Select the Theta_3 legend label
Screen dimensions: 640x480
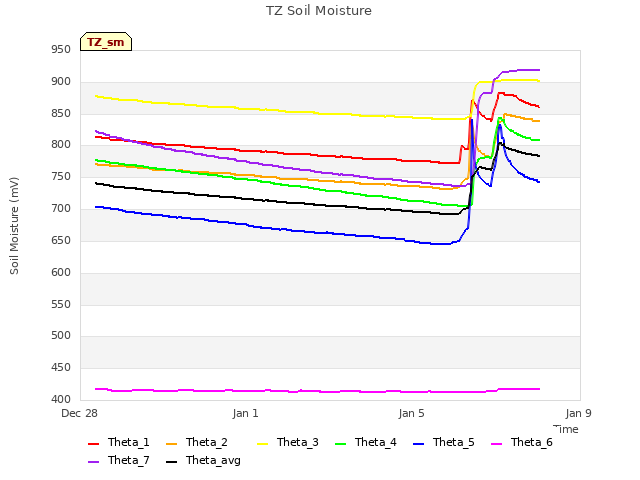point(298,442)
